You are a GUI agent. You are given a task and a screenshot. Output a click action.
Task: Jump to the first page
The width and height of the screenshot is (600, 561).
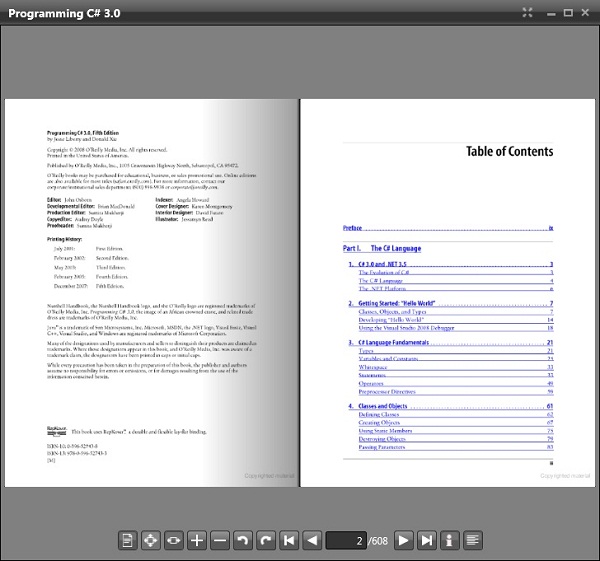click(x=289, y=540)
